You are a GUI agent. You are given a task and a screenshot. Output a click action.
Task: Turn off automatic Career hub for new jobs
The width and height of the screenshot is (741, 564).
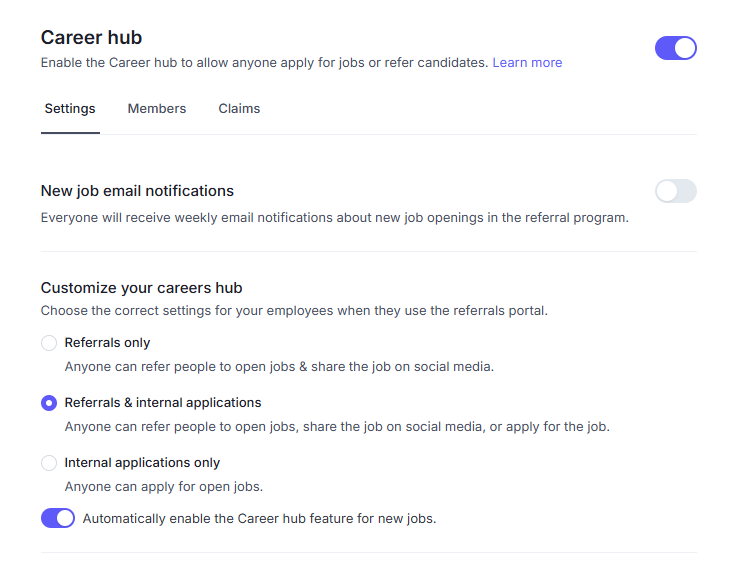pos(58,518)
